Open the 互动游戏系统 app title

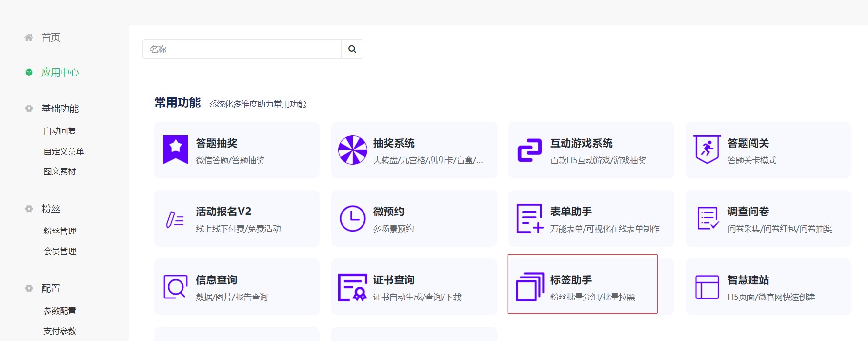click(582, 143)
